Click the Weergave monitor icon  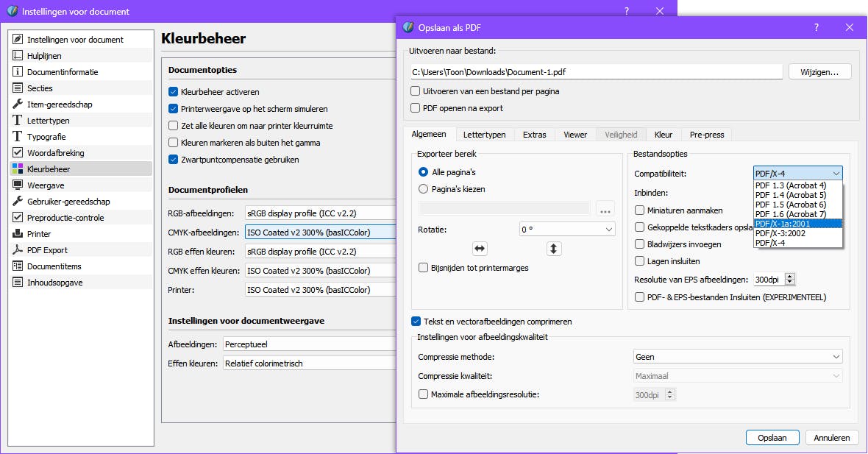[x=18, y=185]
